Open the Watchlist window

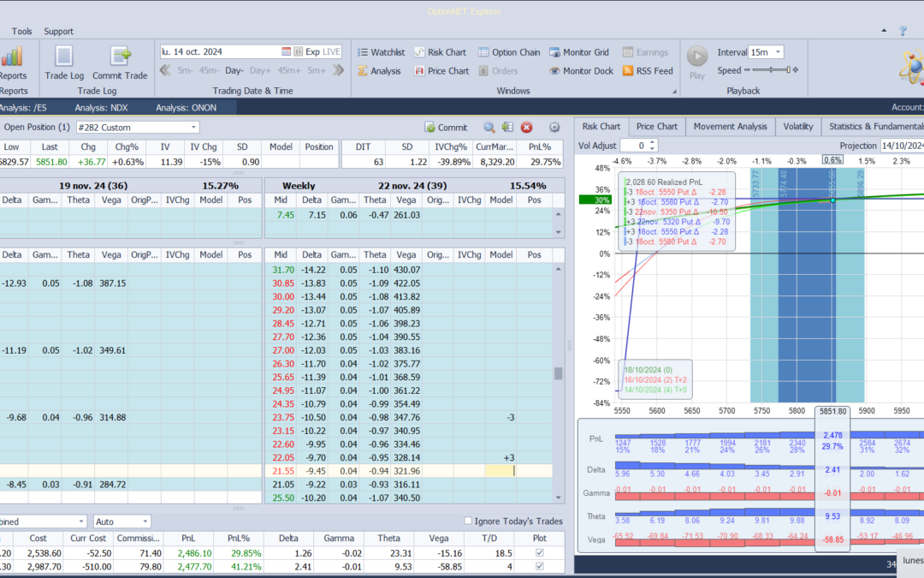click(380, 52)
